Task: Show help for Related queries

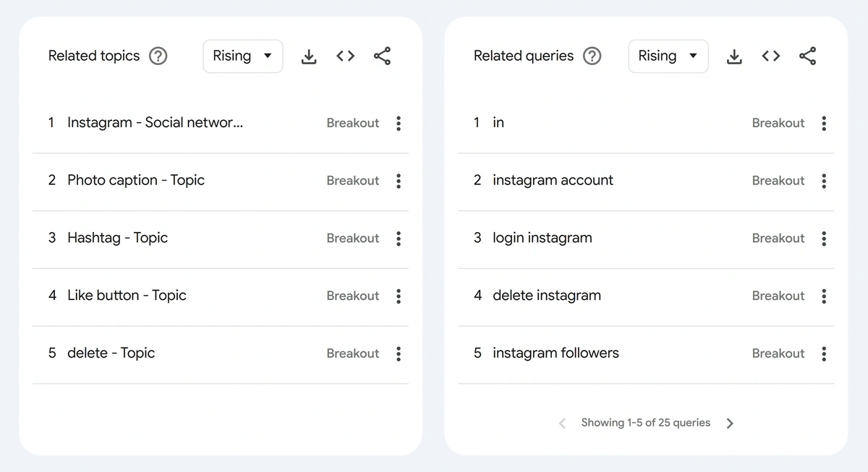Action: [x=592, y=56]
